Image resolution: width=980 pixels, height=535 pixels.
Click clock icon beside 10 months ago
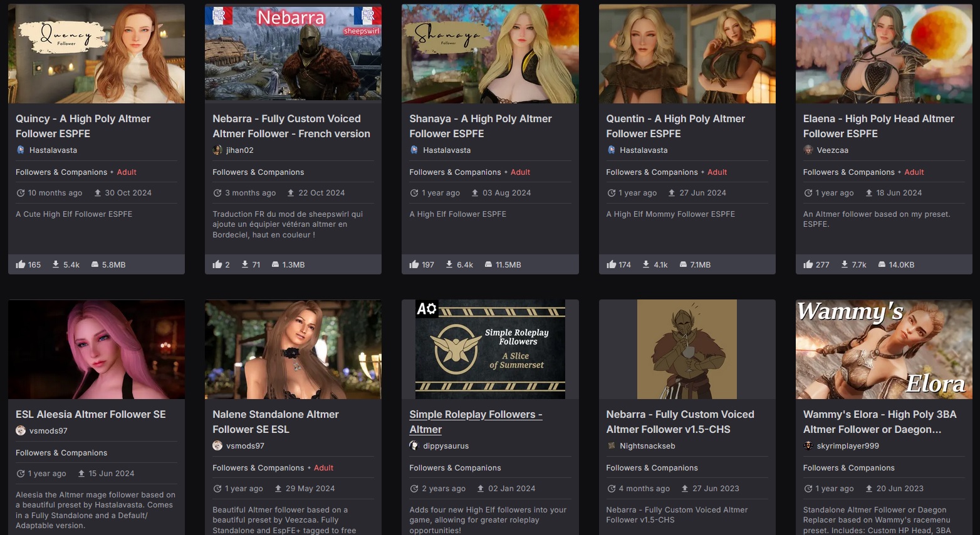tap(21, 193)
